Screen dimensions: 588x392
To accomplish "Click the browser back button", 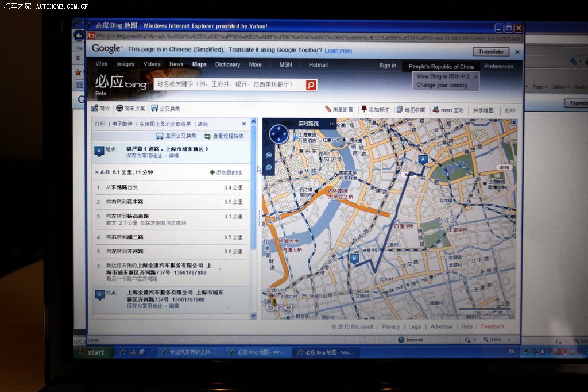I will pos(79,36).
